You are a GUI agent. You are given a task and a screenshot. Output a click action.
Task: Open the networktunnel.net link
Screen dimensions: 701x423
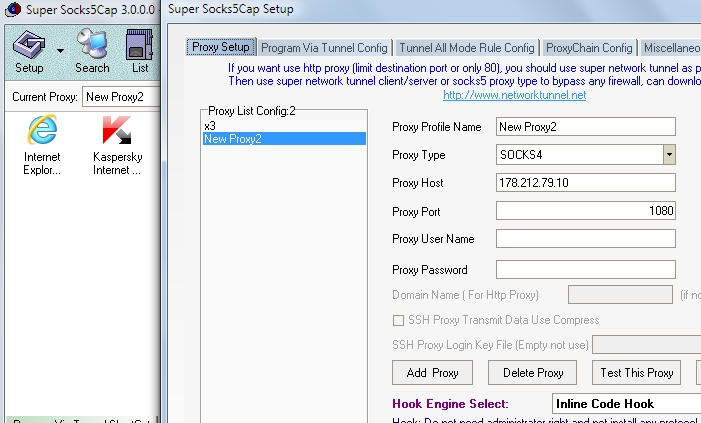click(515, 95)
